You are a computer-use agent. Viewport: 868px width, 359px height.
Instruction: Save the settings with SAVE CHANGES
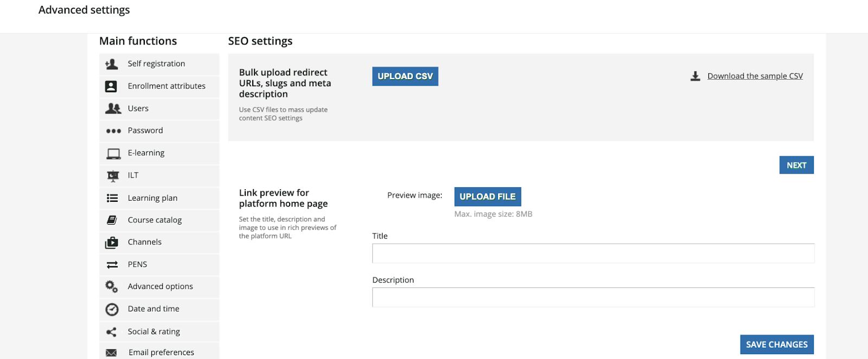click(x=776, y=344)
